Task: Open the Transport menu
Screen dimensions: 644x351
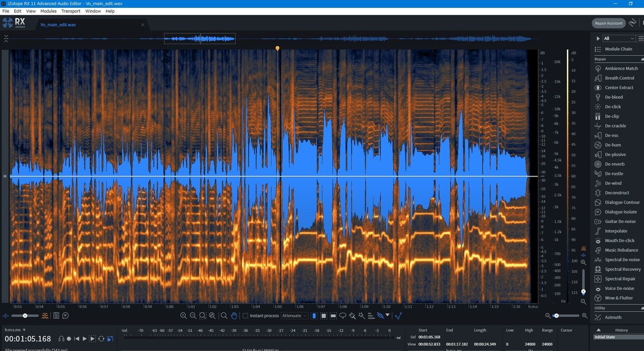Action: tap(71, 11)
